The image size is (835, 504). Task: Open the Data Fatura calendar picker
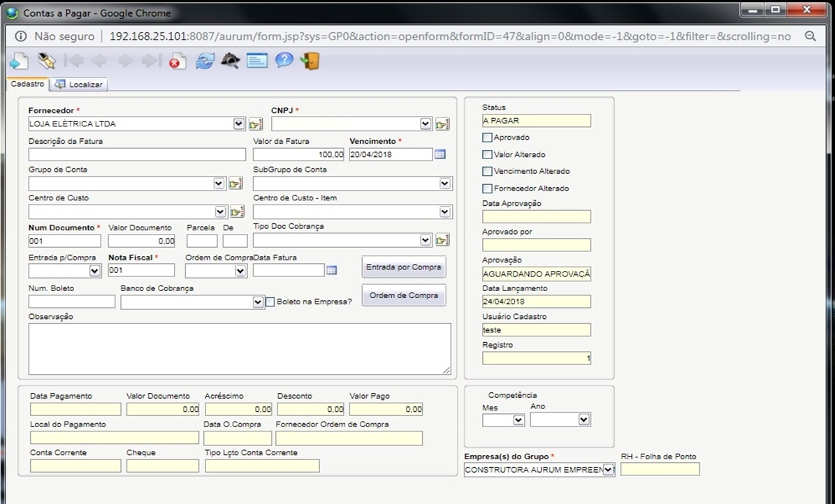331,270
